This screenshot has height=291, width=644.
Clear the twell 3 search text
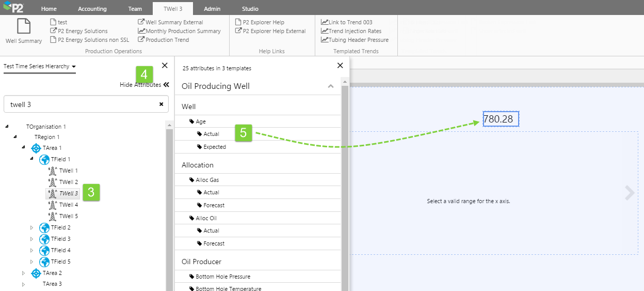click(x=161, y=104)
